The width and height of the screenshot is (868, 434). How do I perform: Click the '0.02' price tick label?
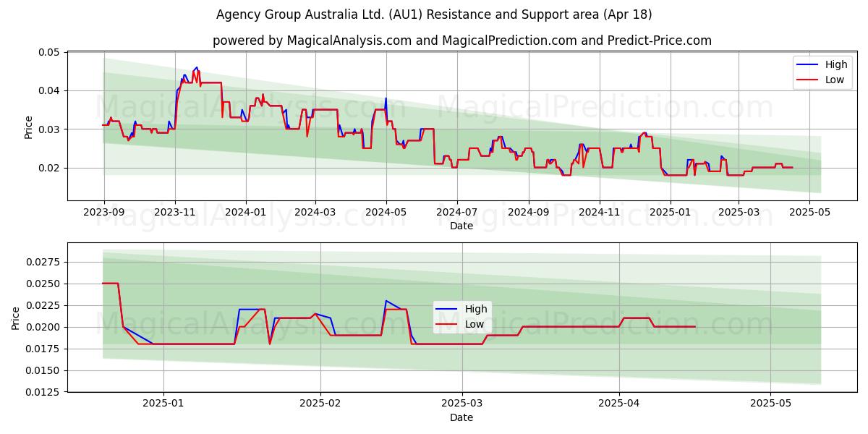(x=49, y=168)
